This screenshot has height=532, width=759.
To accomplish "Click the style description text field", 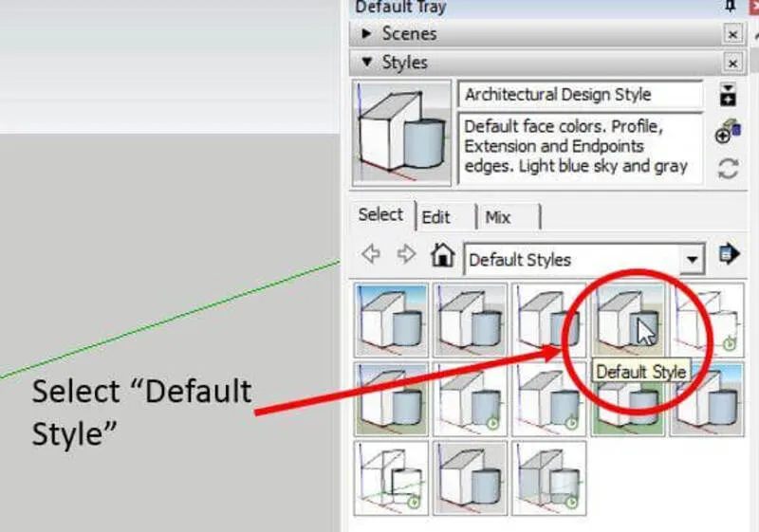I will click(x=580, y=148).
